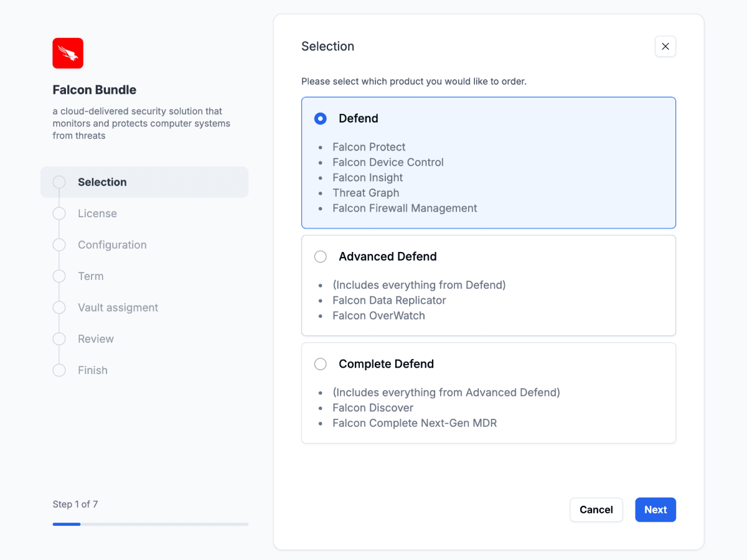Click the 'Falcon OverWatch' item

tap(379, 315)
